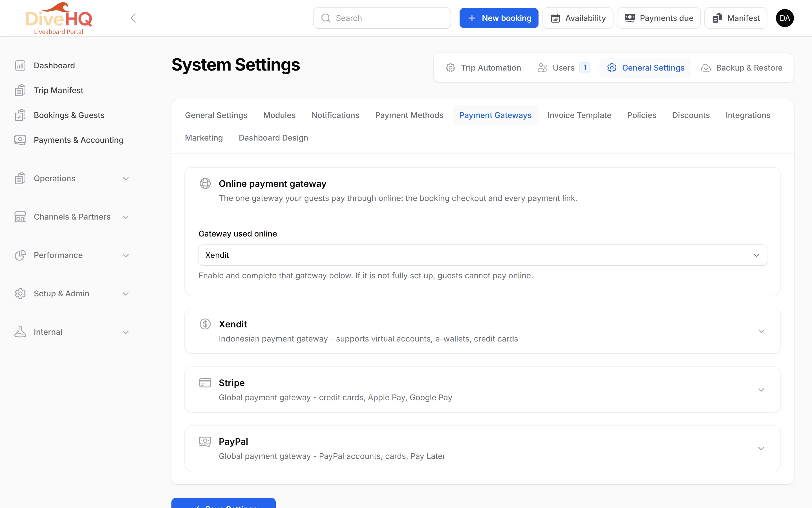Click the Availability calendar icon
Viewport: 812px width, 508px height.
click(555, 18)
